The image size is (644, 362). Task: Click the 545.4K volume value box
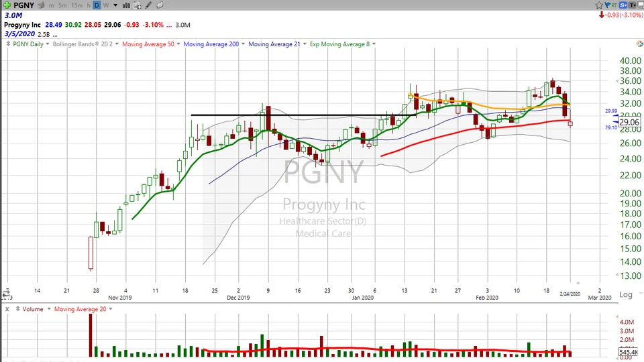pos(628,352)
